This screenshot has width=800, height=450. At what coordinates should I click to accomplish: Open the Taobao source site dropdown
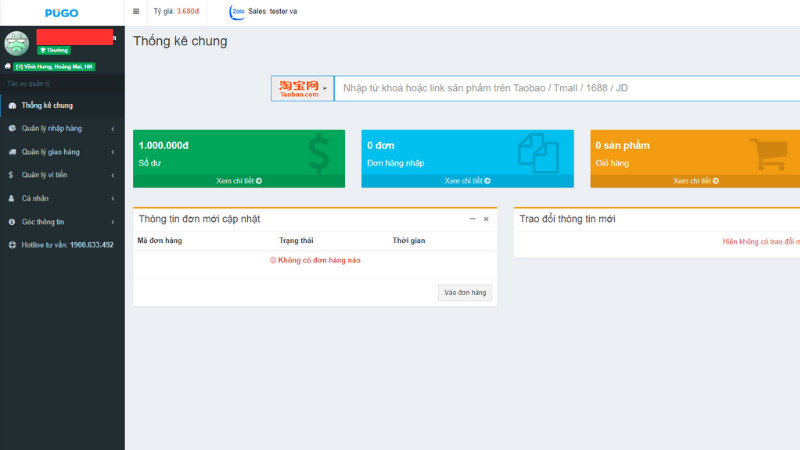coord(302,88)
